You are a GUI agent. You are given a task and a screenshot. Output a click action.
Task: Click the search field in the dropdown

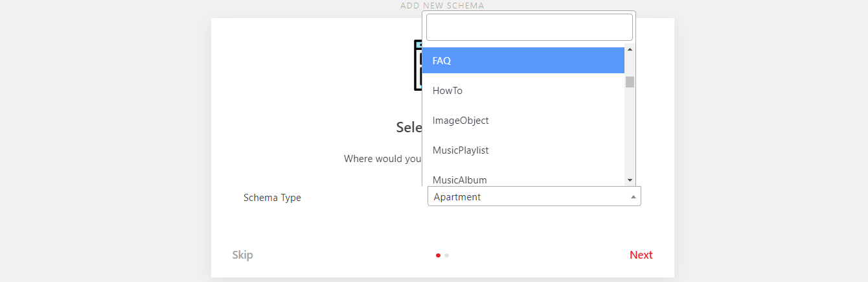[x=529, y=27]
